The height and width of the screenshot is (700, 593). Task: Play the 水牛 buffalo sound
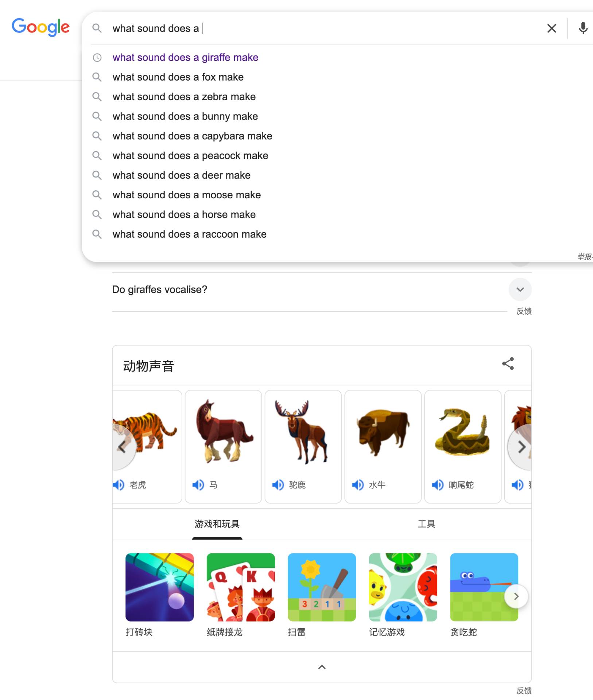(x=358, y=485)
